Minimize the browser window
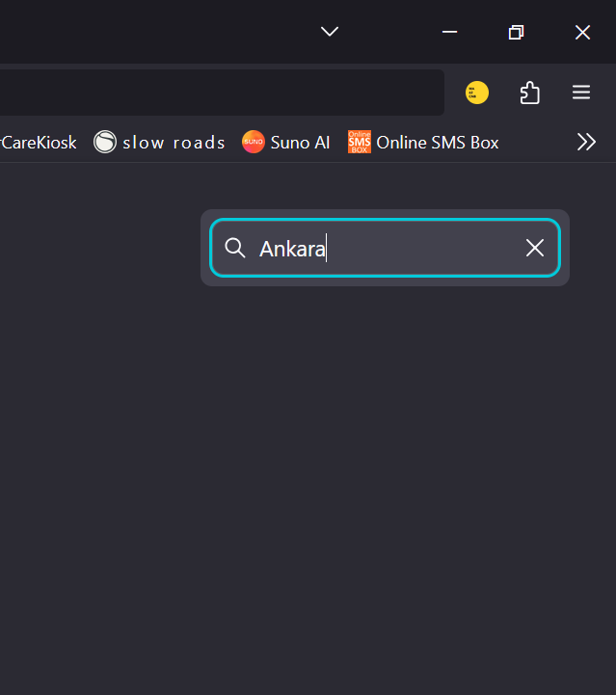This screenshot has width=616, height=695. (449, 32)
